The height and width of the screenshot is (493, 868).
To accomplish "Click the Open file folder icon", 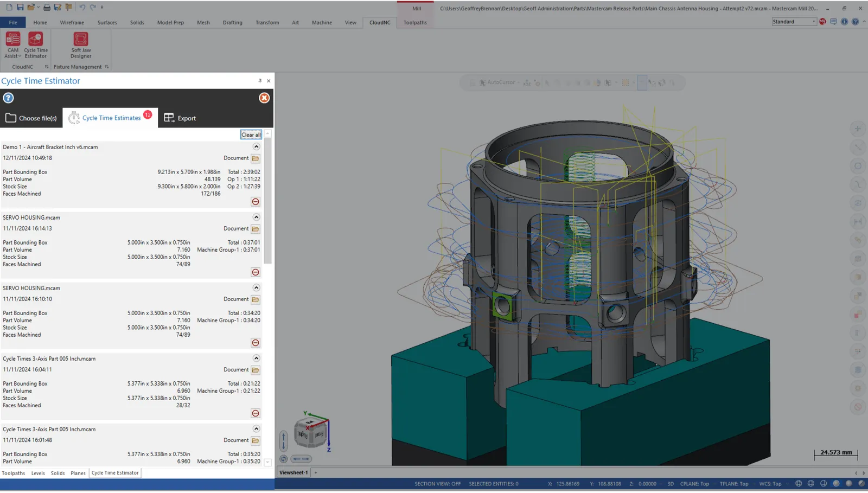I will click(x=31, y=7).
